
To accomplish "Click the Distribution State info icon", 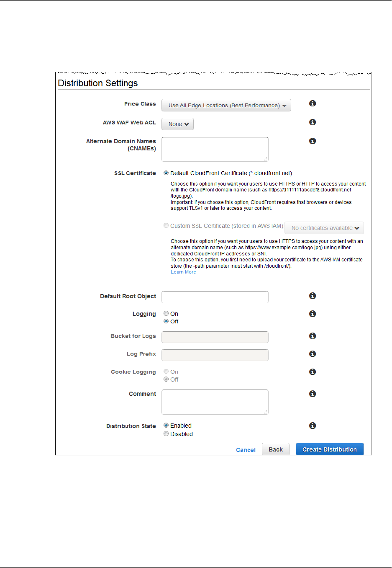I will 313,426.
